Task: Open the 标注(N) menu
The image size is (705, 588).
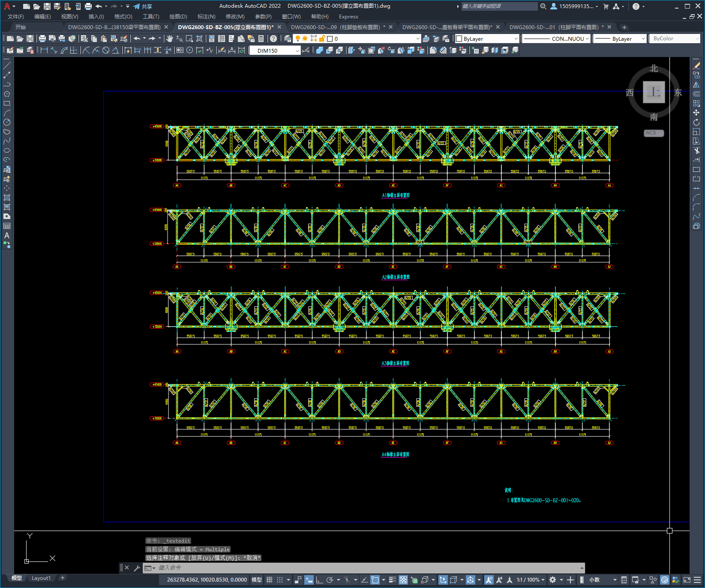Action: tap(207, 17)
